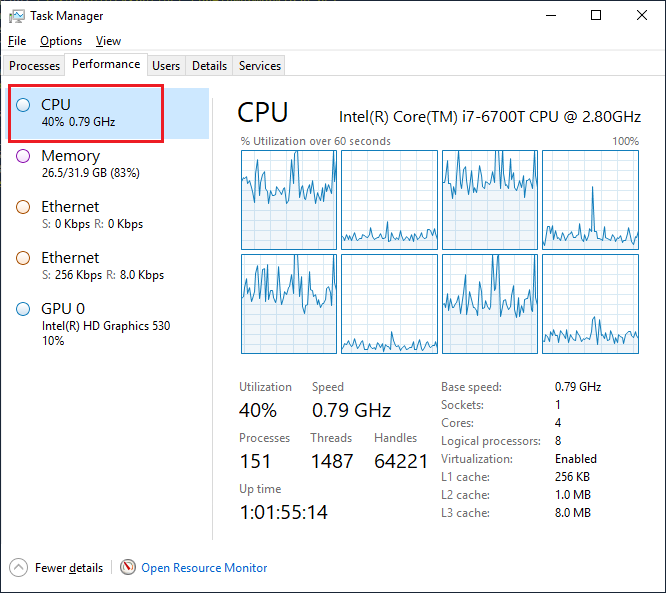Image resolution: width=666 pixels, height=593 pixels.
Task: Click the 1487 Threads count
Action: [x=332, y=461]
